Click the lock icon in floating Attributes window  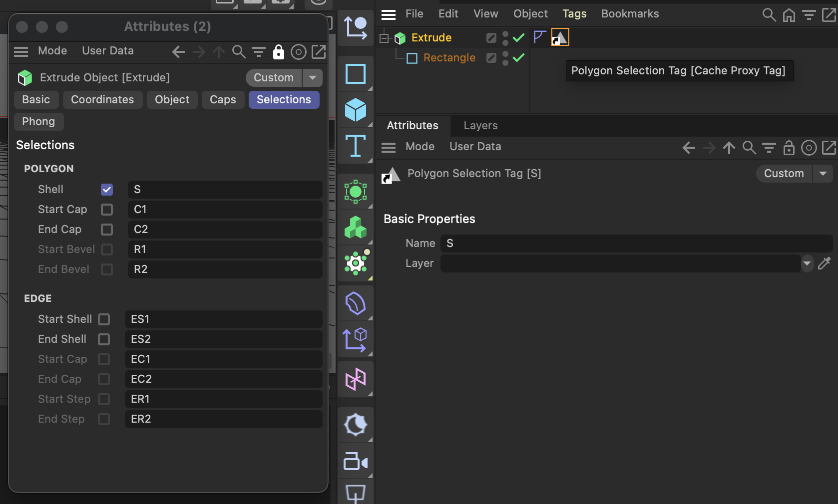pyautogui.click(x=278, y=52)
